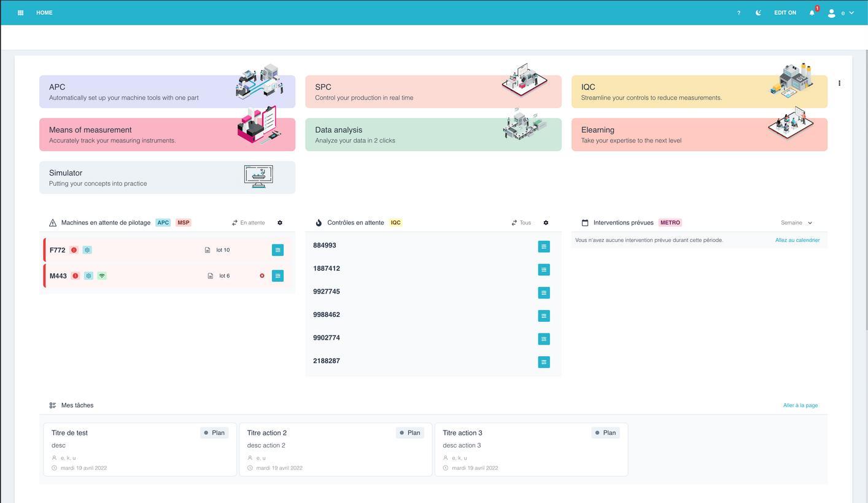Click red cancel icon on M443 row

[x=262, y=276]
